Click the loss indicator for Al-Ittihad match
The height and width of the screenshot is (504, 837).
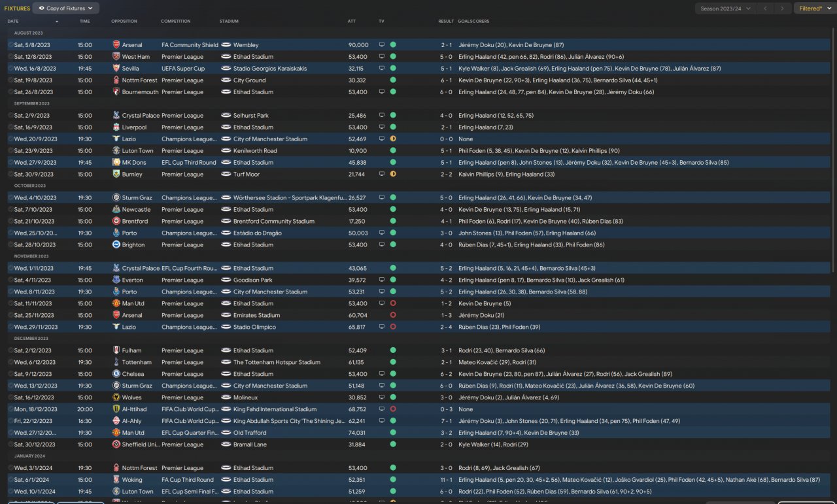click(x=393, y=410)
